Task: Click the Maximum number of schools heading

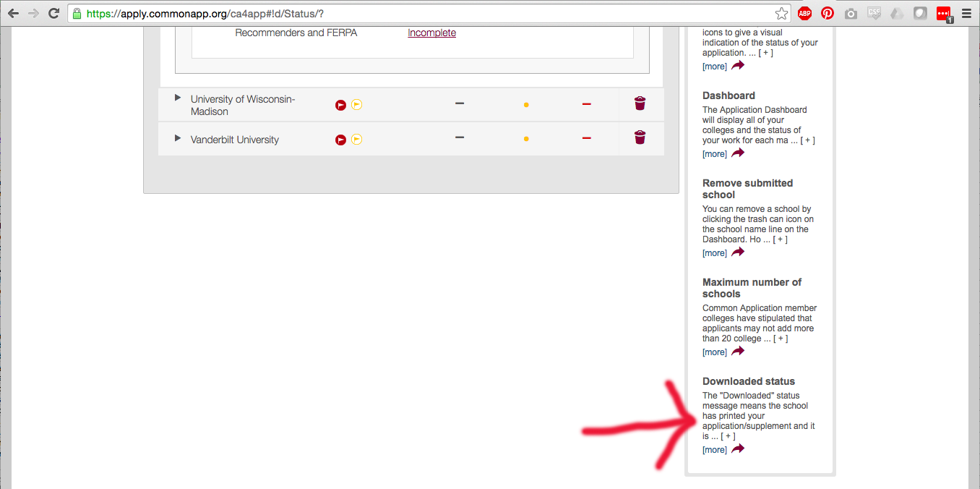Action: pos(752,288)
